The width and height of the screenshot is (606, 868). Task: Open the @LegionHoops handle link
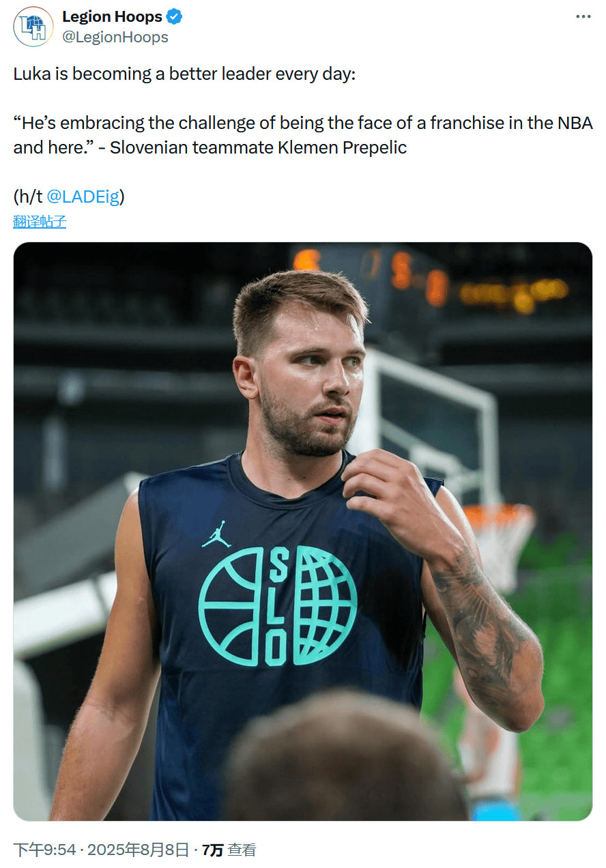pyautogui.click(x=115, y=38)
